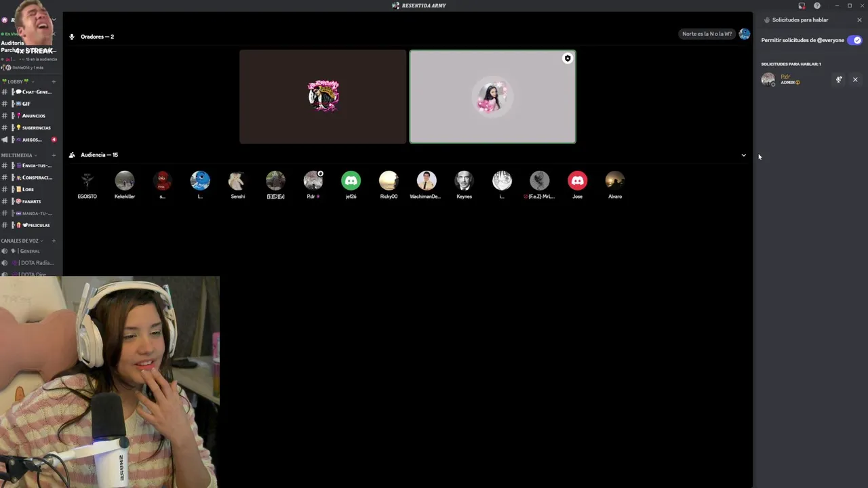This screenshot has height=488, width=868.
Task: Select P.dr's avatar in the audience row
Action: (313, 180)
